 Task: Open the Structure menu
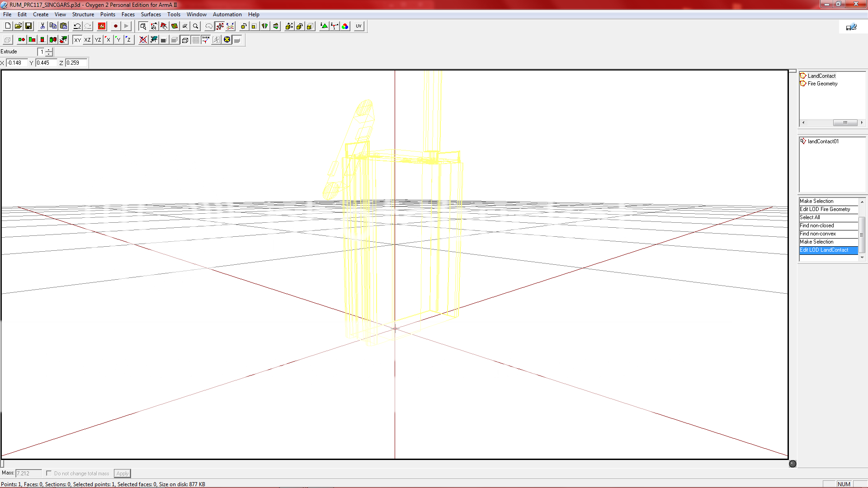[83, 14]
